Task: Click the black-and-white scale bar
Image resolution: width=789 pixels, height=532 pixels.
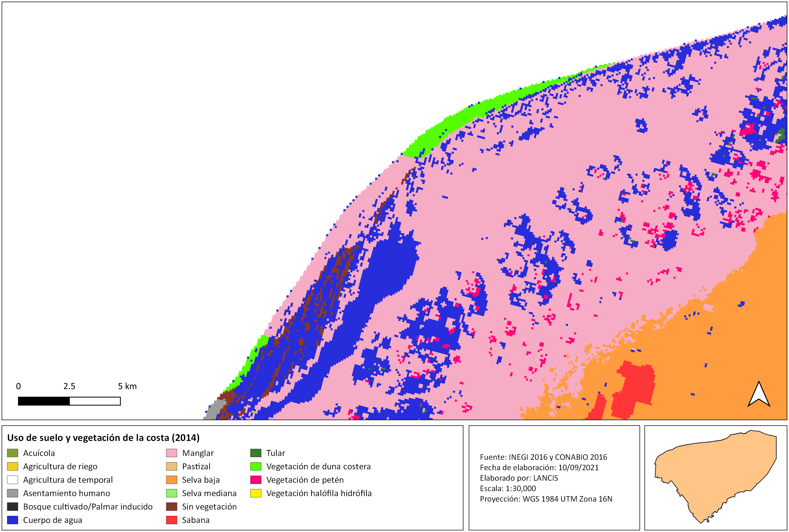Action: tap(69, 401)
